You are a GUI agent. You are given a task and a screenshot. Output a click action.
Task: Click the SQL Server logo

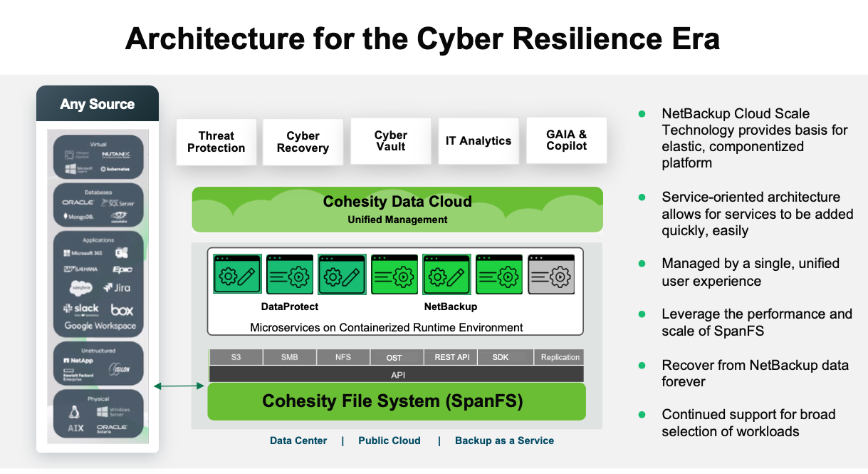pyautogui.click(x=117, y=202)
